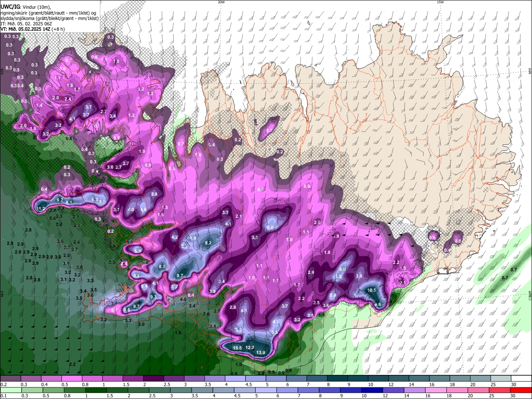The width and height of the screenshot is (532, 399).
Task: Click the 30 label in the lower legend
Action: (513, 395)
